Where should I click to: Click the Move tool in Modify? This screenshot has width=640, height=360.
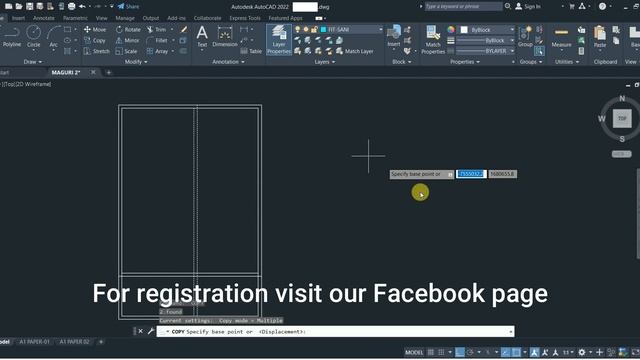[x=95, y=29]
